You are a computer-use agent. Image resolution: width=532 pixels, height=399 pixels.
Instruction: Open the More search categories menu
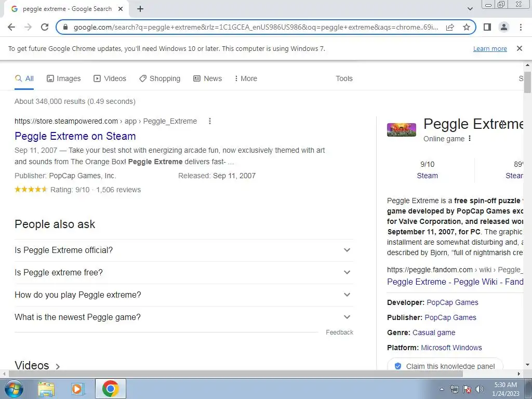pyautogui.click(x=246, y=78)
